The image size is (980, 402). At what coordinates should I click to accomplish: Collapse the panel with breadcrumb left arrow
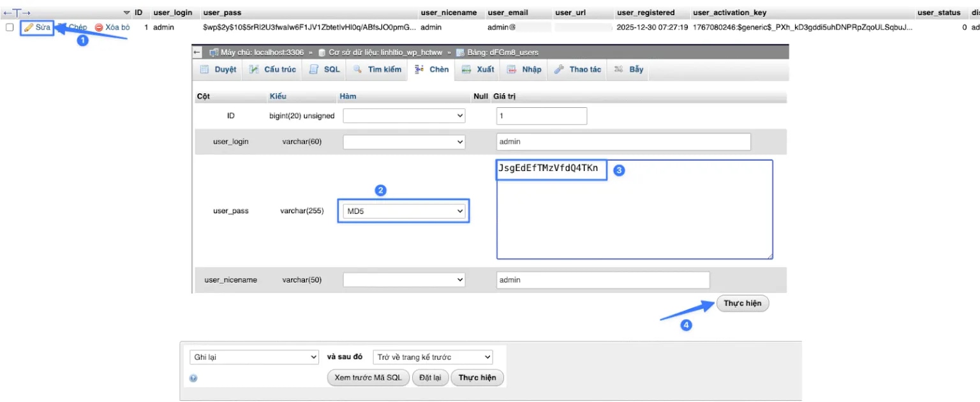[x=197, y=52]
